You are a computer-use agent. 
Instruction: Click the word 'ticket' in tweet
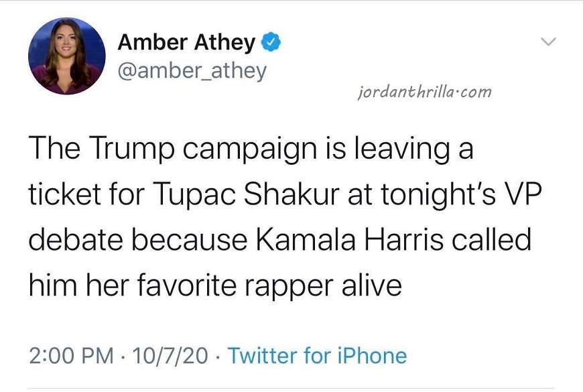[65, 194]
